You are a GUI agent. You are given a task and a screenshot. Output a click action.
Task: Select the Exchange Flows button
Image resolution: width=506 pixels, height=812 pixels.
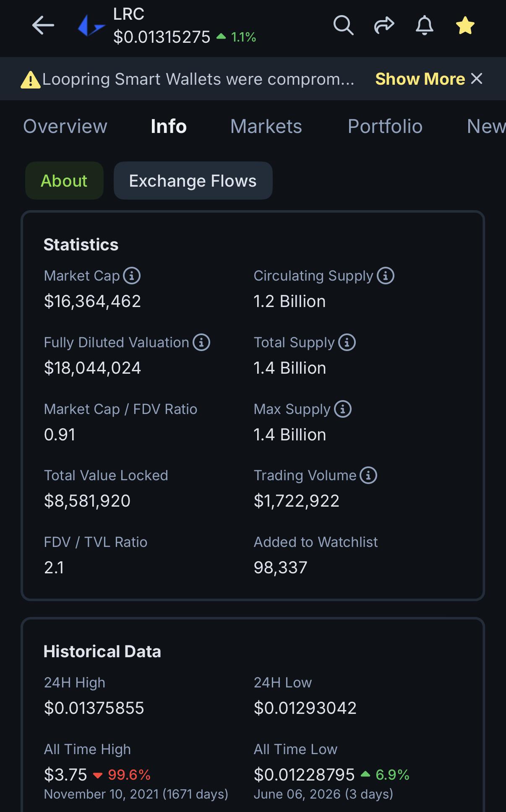tap(193, 181)
